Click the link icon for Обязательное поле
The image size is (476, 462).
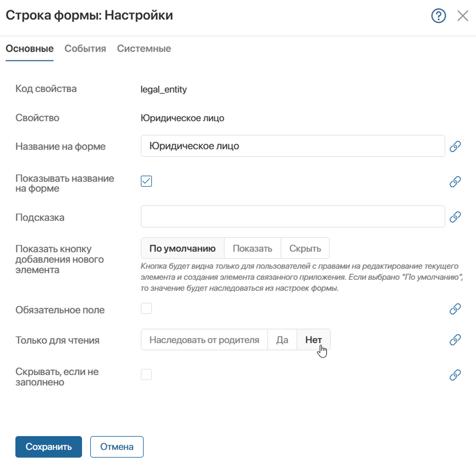tap(455, 309)
